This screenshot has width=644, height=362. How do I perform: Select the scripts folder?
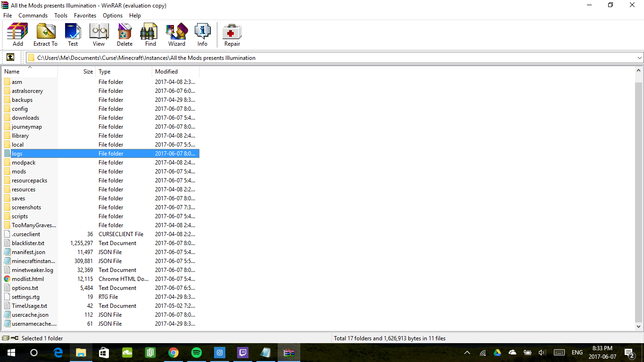100,216
